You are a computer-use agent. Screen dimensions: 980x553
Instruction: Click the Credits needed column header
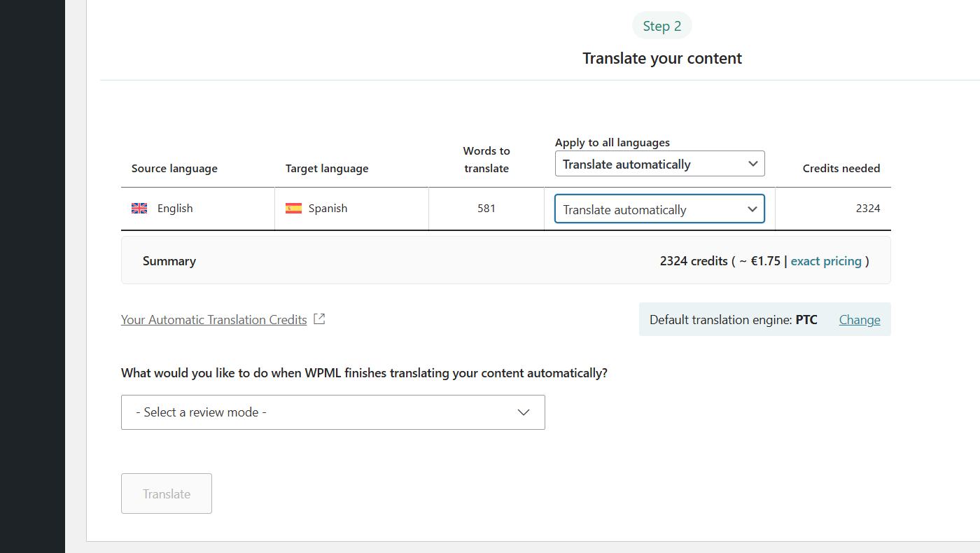click(x=841, y=169)
